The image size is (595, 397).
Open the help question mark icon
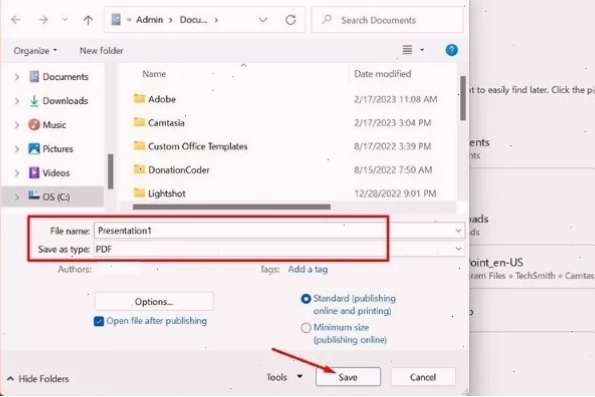pos(452,50)
